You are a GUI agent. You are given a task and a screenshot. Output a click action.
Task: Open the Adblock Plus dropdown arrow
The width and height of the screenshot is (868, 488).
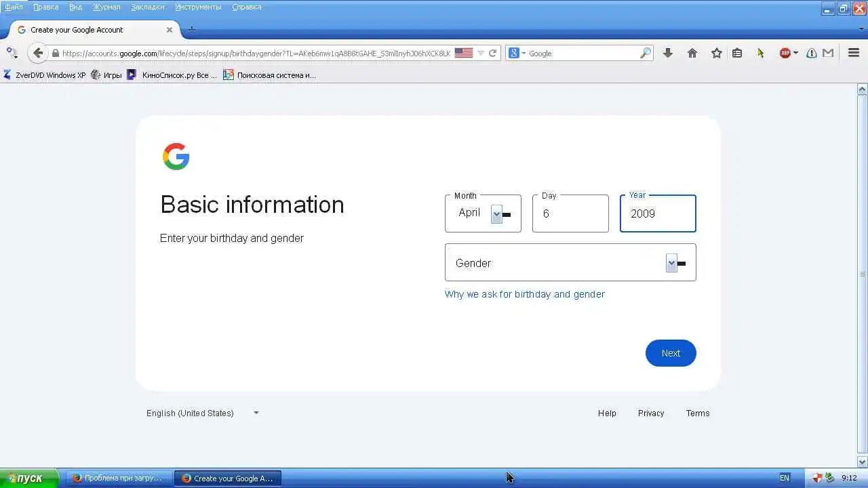pos(795,53)
